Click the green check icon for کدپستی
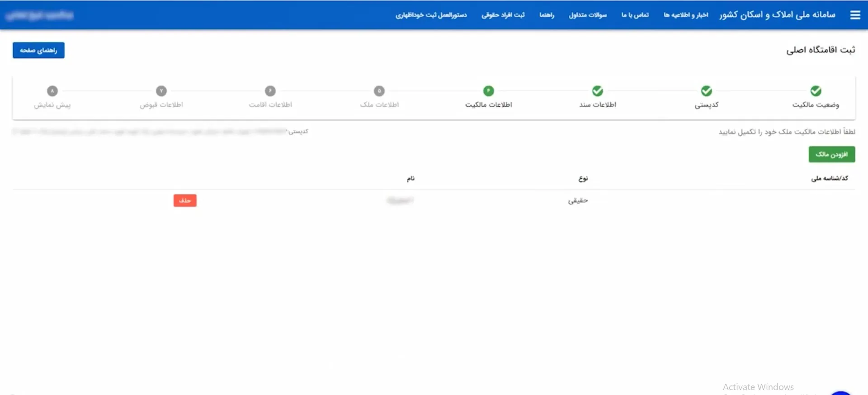The height and width of the screenshot is (395, 868). [x=707, y=91]
